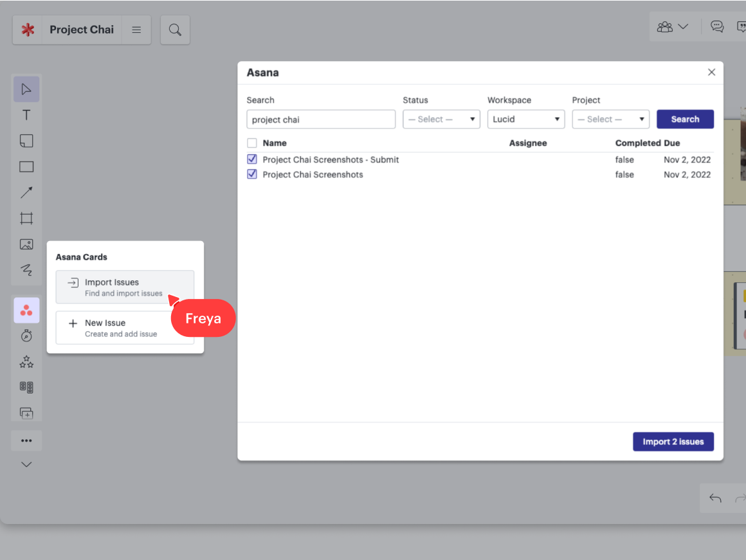
Task: Open the Workspace dropdown showing Lucid
Action: (x=525, y=119)
